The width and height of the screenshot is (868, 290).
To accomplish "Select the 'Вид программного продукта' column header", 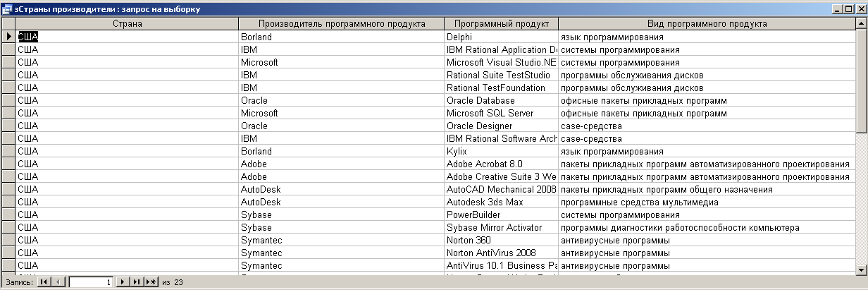I will (707, 24).
